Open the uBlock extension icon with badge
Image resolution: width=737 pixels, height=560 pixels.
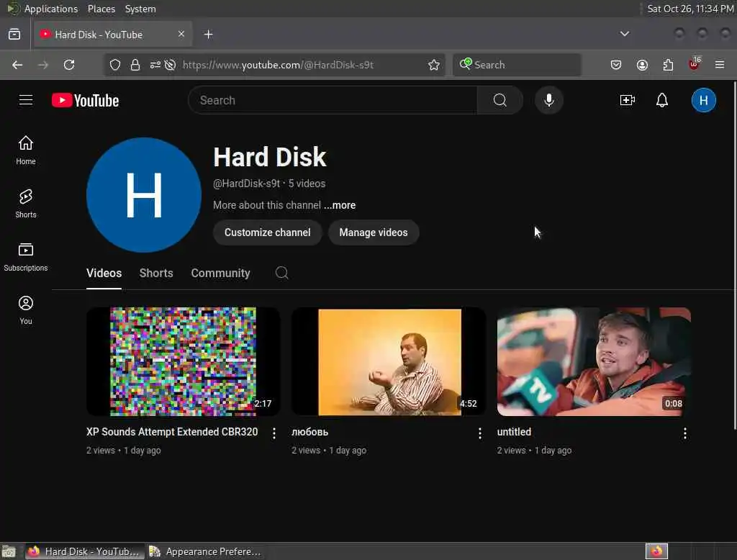pyautogui.click(x=695, y=64)
